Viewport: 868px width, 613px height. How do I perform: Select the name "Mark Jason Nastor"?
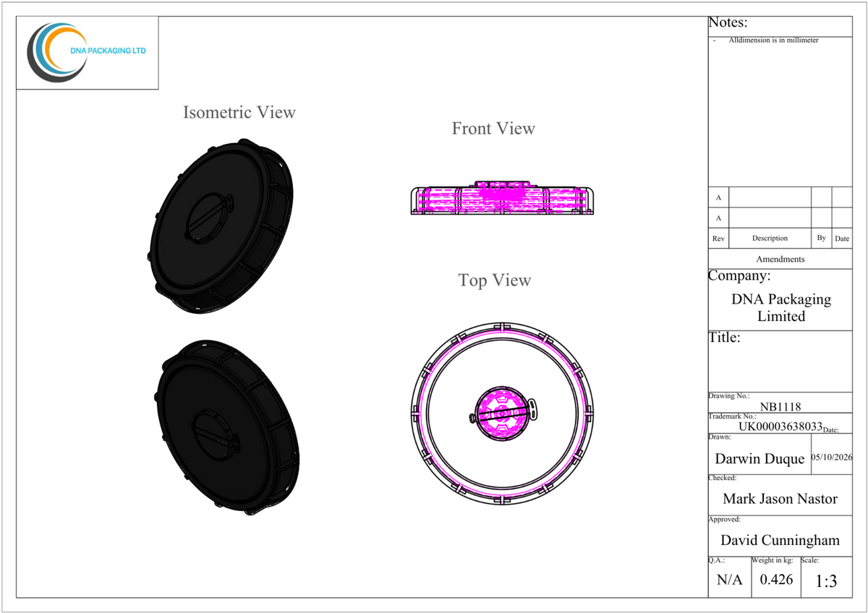pyautogui.click(x=780, y=500)
